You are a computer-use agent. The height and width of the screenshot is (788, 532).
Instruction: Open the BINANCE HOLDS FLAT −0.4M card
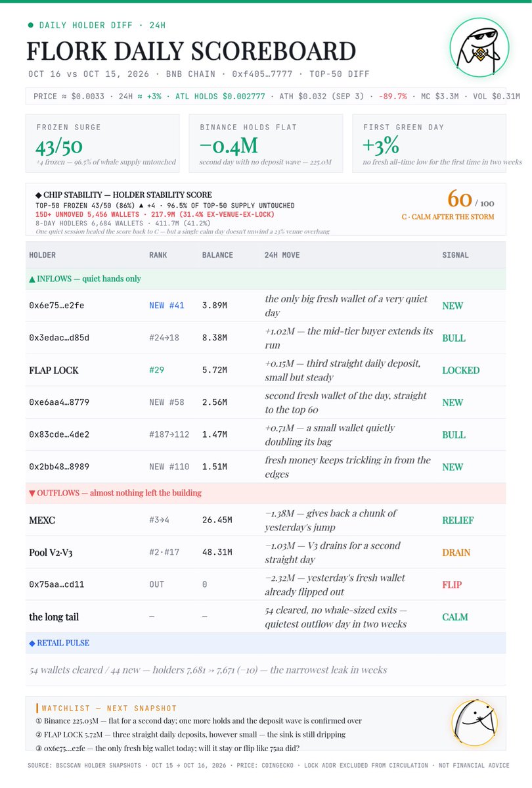pos(266,143)
